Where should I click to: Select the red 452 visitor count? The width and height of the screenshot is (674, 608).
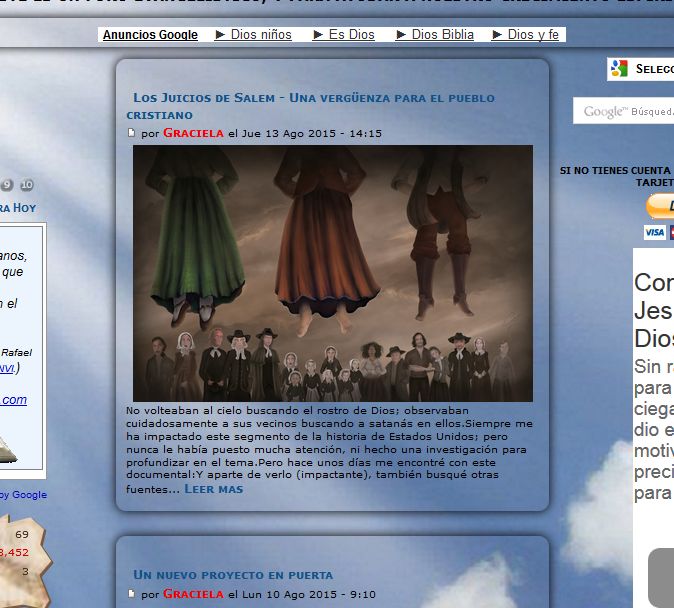14,553
